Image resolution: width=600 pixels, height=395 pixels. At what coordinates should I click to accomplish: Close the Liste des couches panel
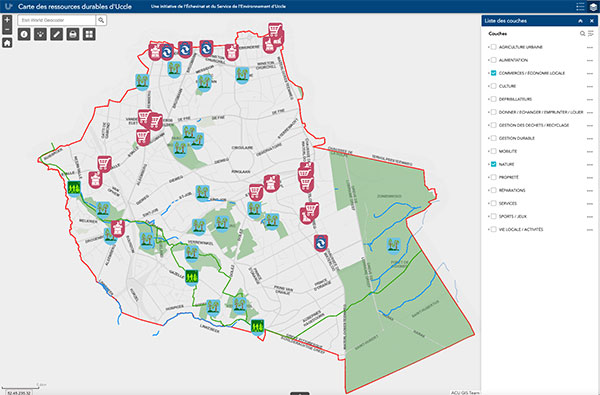(x=592, y=21)
